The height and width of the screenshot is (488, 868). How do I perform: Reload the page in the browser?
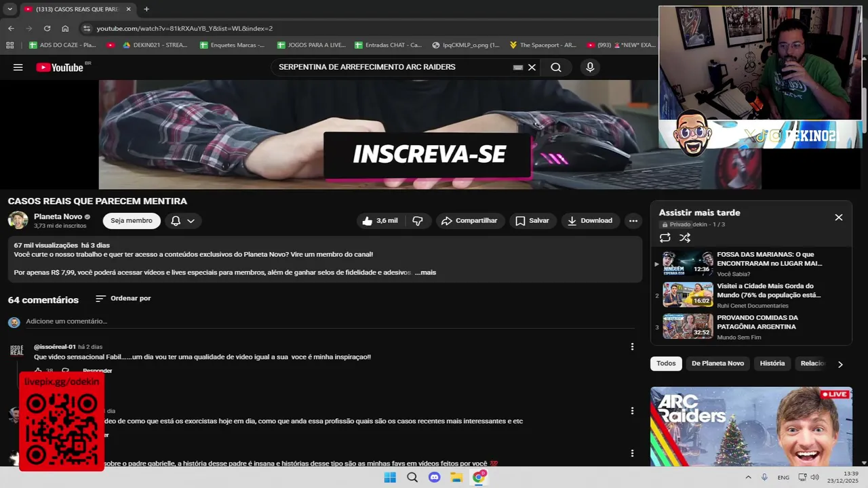point(47,28)
